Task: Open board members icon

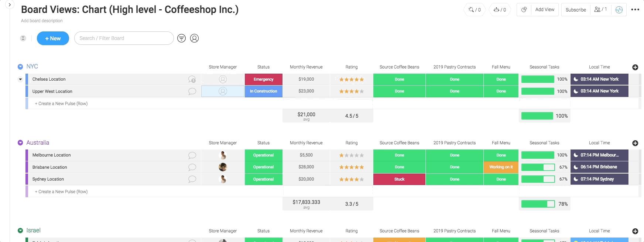Action: coord(600,10)
